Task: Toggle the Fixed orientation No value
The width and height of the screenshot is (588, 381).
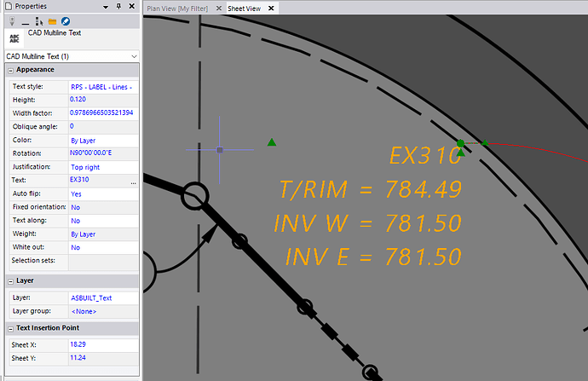Action: tap(103, 207)
